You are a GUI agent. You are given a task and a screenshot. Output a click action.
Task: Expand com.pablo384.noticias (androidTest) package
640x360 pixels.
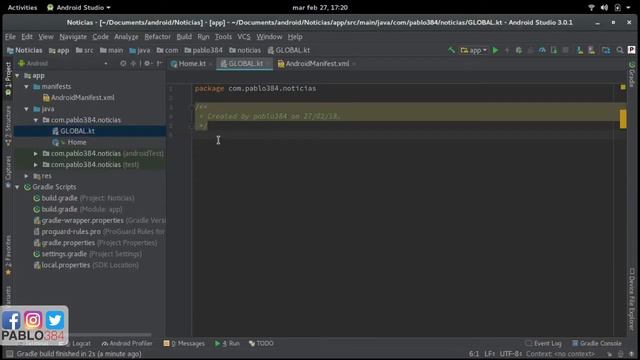coord(36,153)
